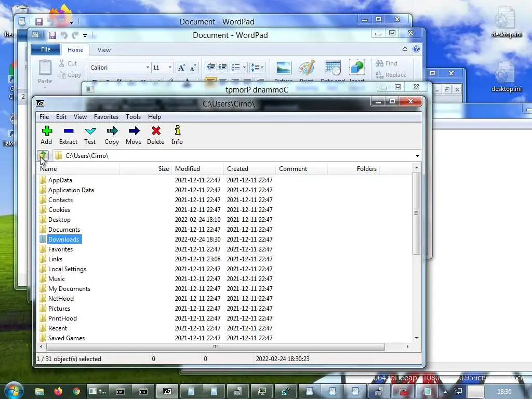Open the front WordPad quick access customize dropdown
This screenshot has height=399, width=532.
(85, 35)
